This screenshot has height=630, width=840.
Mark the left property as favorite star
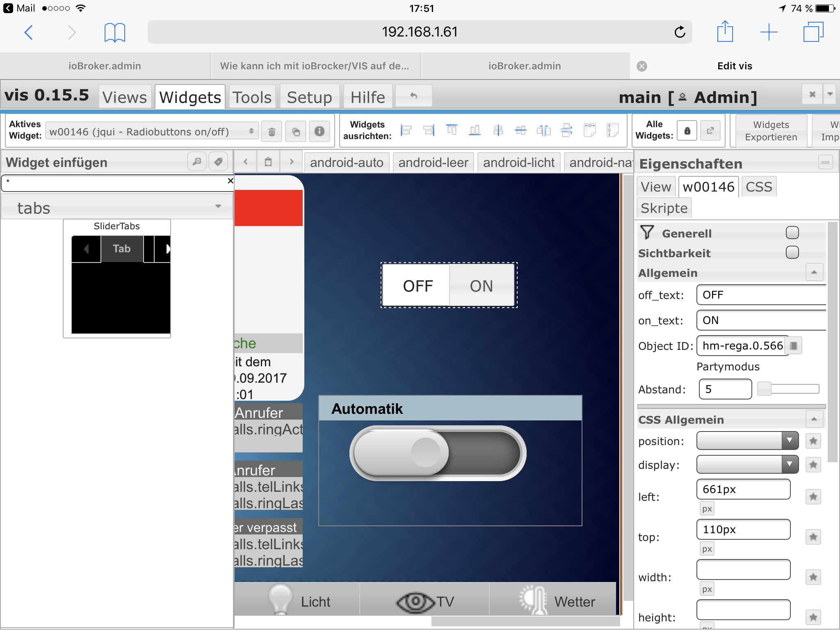813,497
